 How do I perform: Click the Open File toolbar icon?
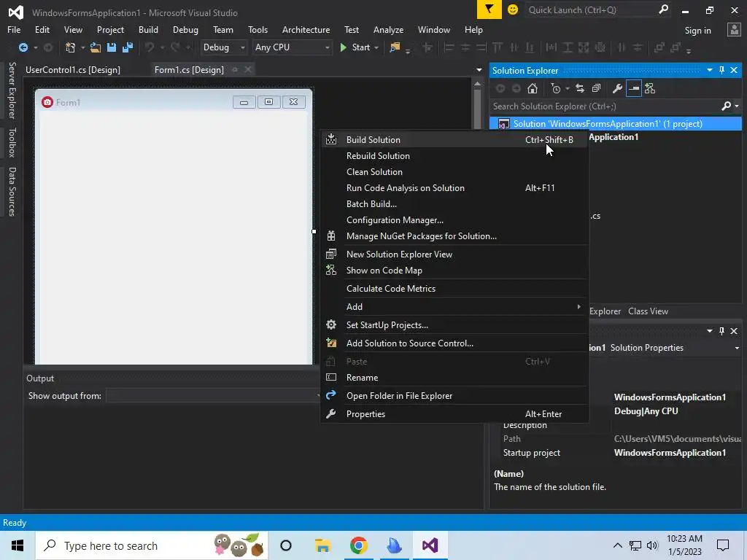click(96, 47)
